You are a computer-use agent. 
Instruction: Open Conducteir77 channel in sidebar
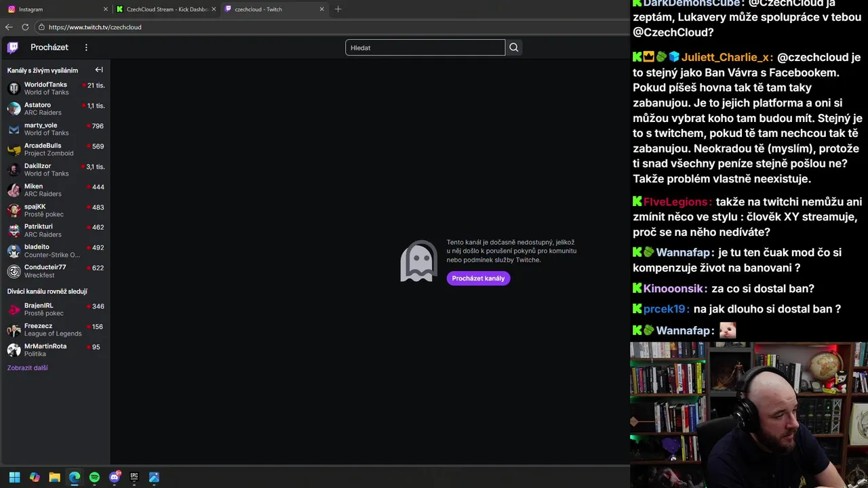(55, 272)
